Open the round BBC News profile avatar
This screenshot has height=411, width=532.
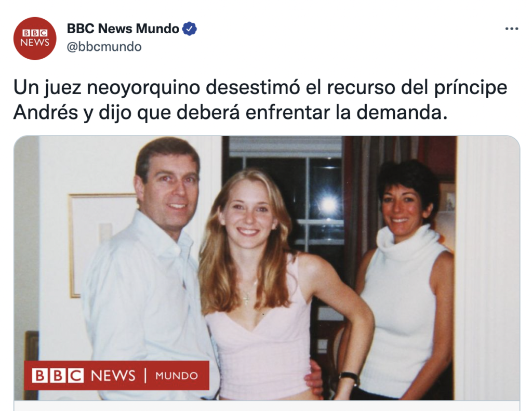coord(35,38)
